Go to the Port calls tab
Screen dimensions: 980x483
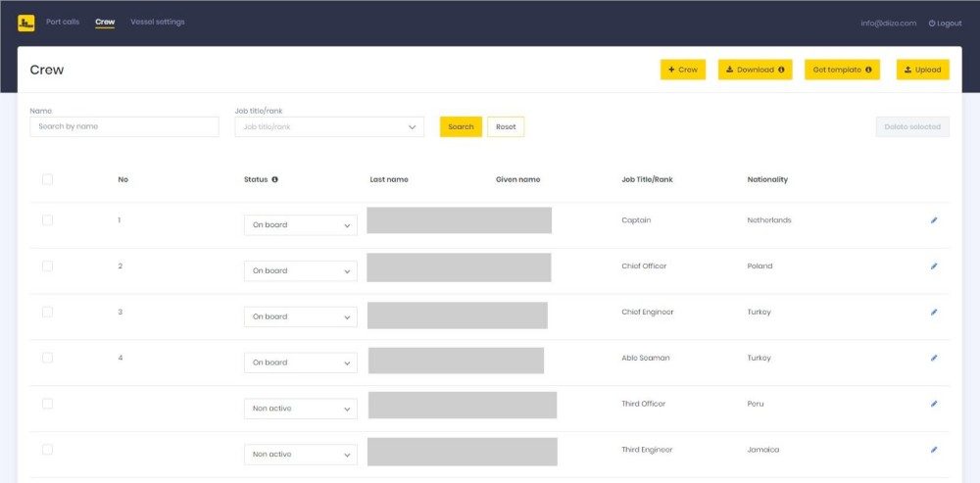point(63,22)
